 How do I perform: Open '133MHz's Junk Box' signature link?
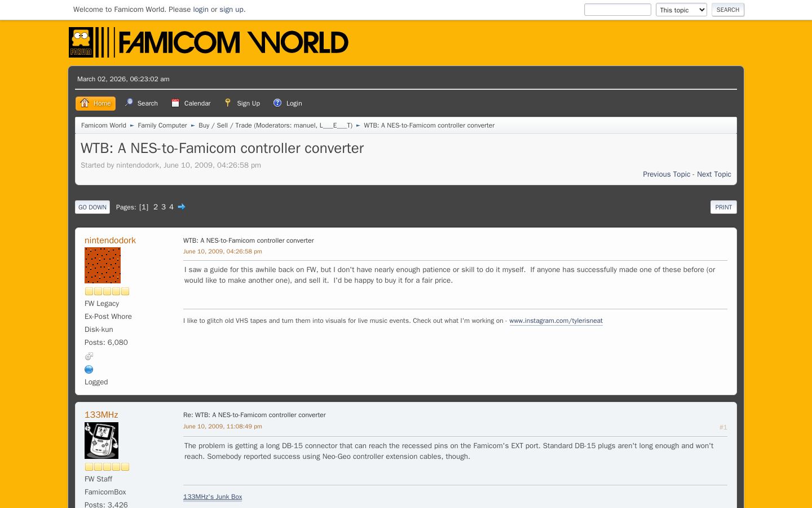coord(213,497)
